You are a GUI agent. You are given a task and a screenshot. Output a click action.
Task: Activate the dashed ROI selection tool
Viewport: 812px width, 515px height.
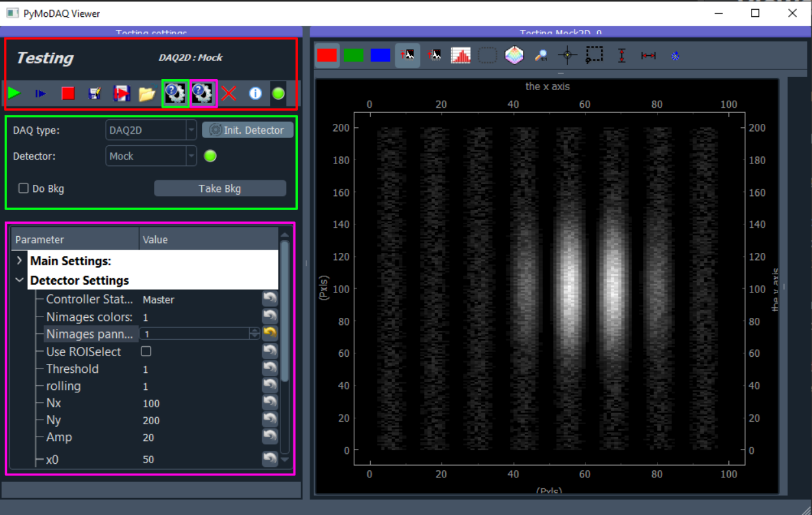595,56
